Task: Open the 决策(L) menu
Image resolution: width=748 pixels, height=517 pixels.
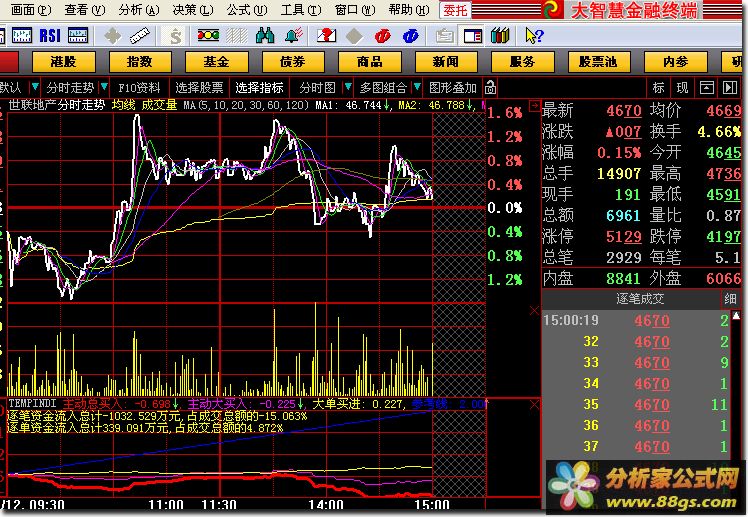Action: click(193, 10)
